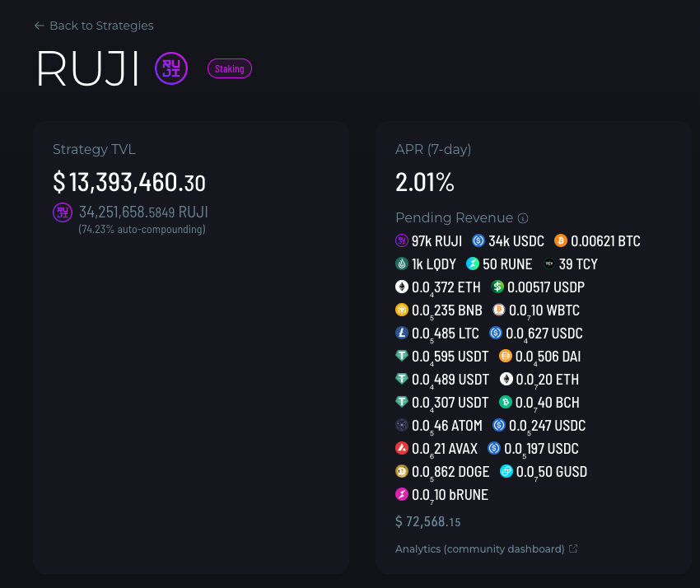Click the pink bRUNE token icon
Image resolution: width=700 pixels, height=588 pixels.
click(x=402, y=494)
